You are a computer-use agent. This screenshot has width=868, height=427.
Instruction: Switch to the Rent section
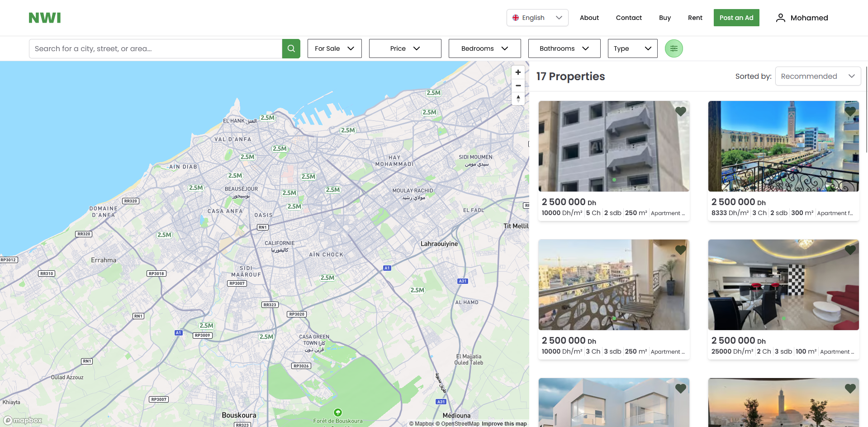pos(695,18)
